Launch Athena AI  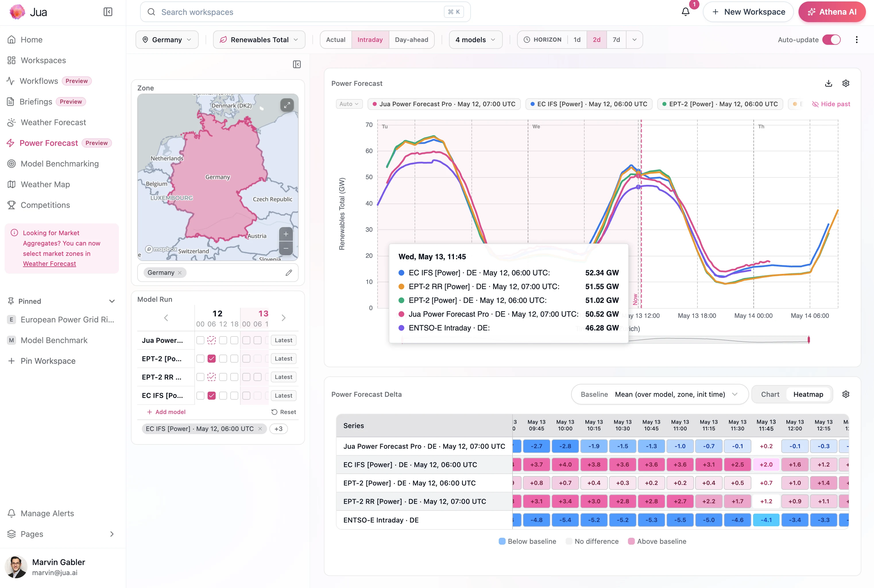click(x=832, y=12)
